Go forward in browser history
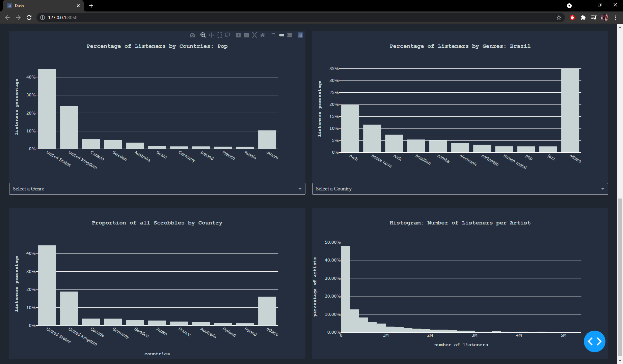623x364 pixels. pos(18,18)
